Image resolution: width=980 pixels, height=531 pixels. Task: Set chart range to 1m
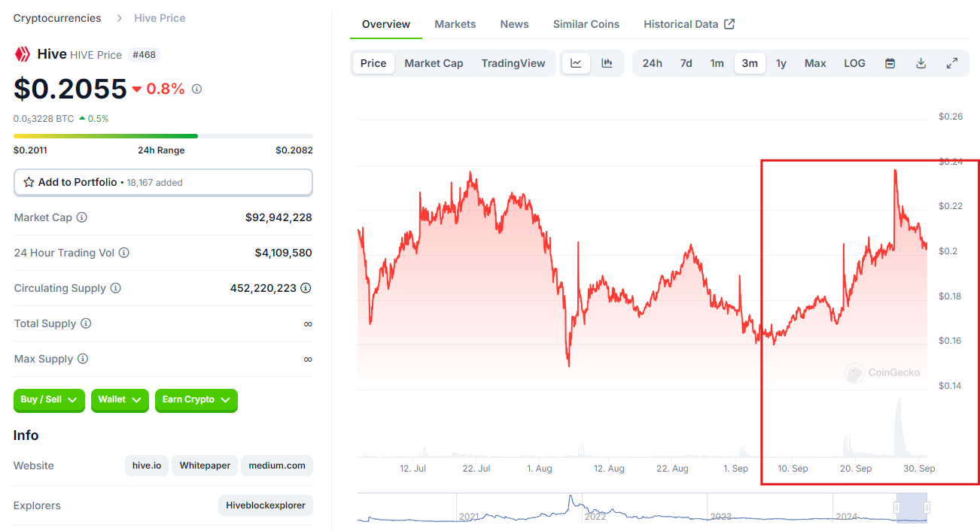click(717, 63)
